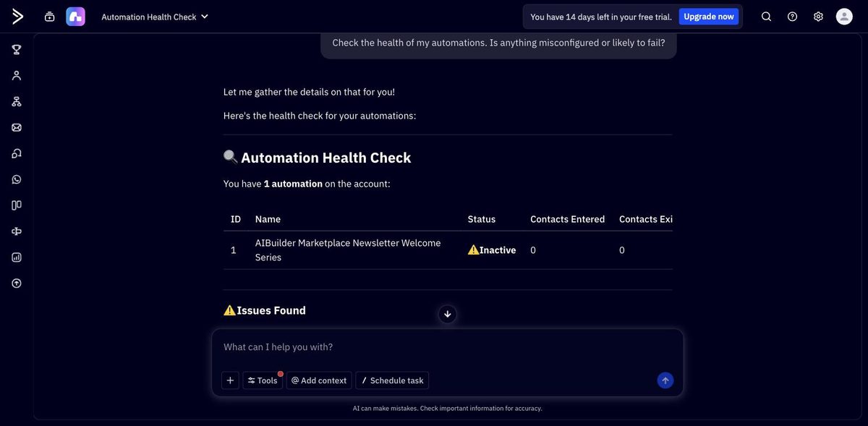Open Reports chart icon in sidebar
The height and width of the screenshot is (426, 868).
(17, 257)
